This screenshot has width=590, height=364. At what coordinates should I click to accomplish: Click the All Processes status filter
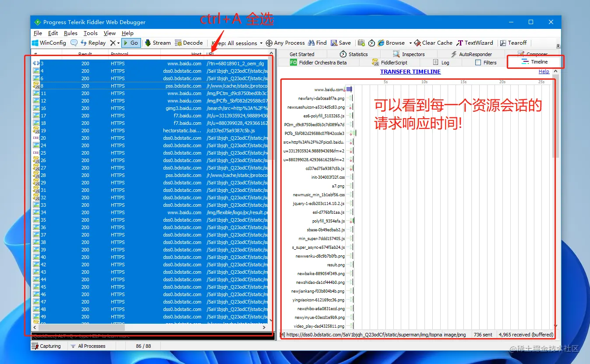click(x=88, y=346)
